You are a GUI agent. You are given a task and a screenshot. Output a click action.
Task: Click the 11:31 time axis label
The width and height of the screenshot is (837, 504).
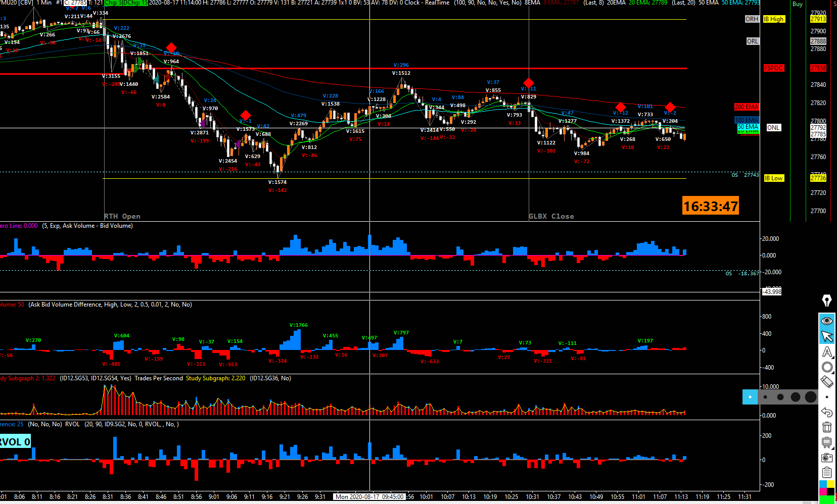pyautogui.click(x=745, y=497)
